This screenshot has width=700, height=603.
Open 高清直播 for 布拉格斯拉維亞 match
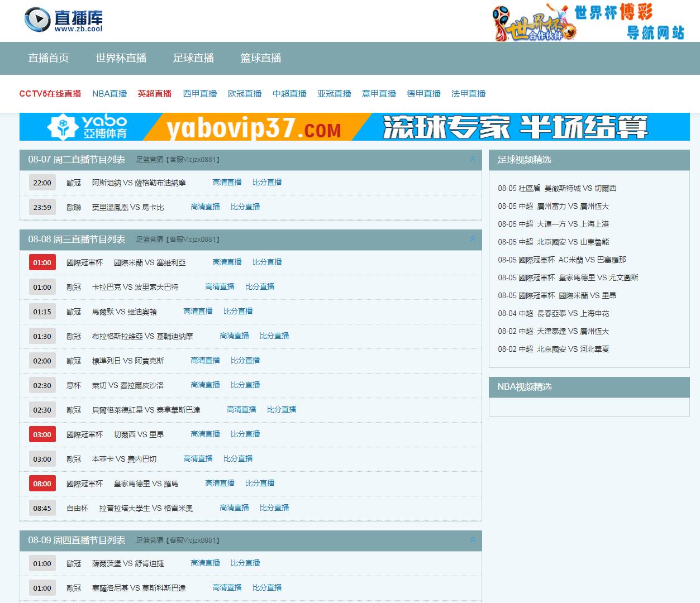[x=234, y=336]
